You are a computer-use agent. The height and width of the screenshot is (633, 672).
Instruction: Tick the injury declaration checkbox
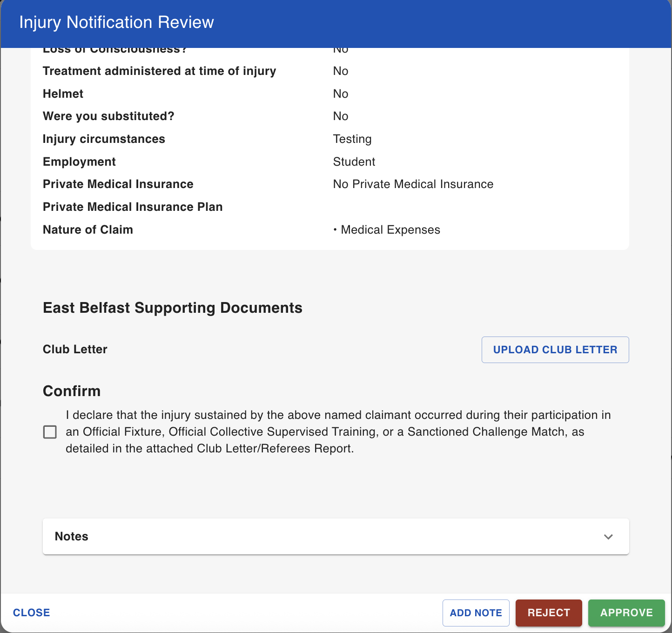pos(50,432)
